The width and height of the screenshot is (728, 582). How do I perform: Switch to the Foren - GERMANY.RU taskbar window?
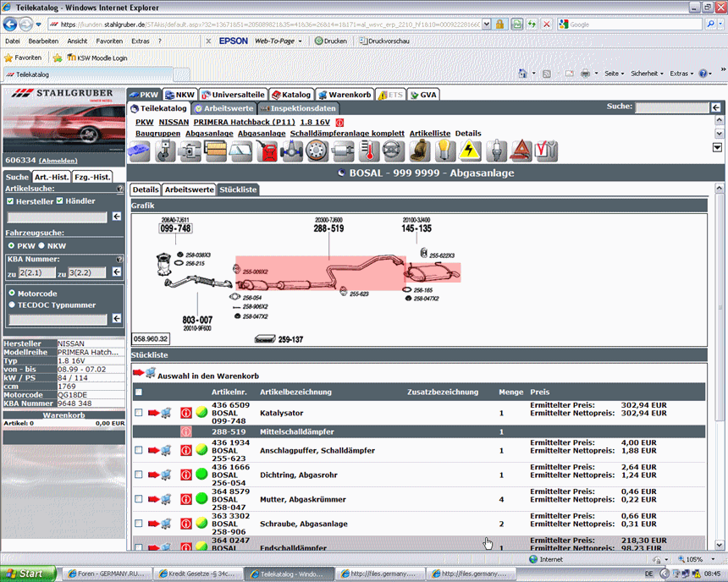107,574
